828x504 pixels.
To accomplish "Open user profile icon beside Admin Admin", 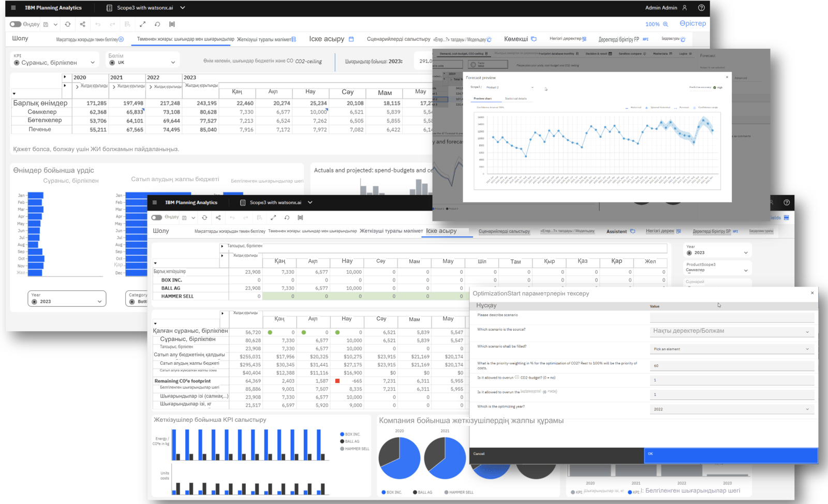I will point(685,8).
